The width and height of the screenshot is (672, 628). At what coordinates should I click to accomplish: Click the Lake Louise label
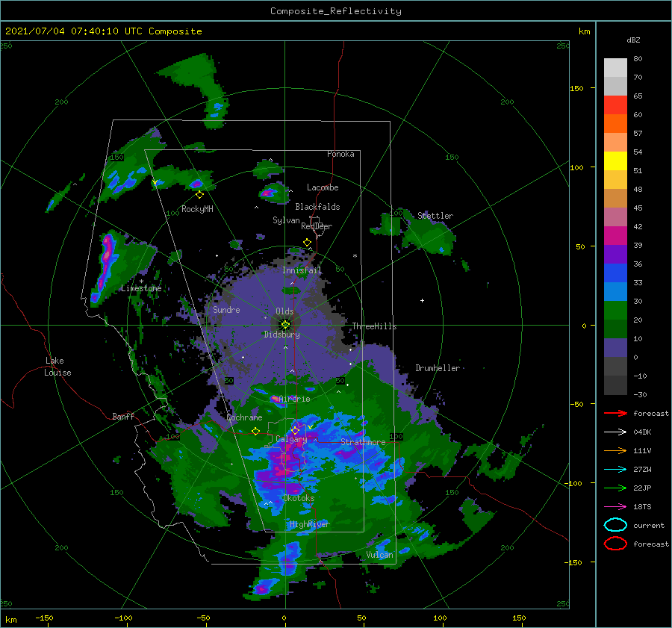pyautogui.click(x=57, y=367)
